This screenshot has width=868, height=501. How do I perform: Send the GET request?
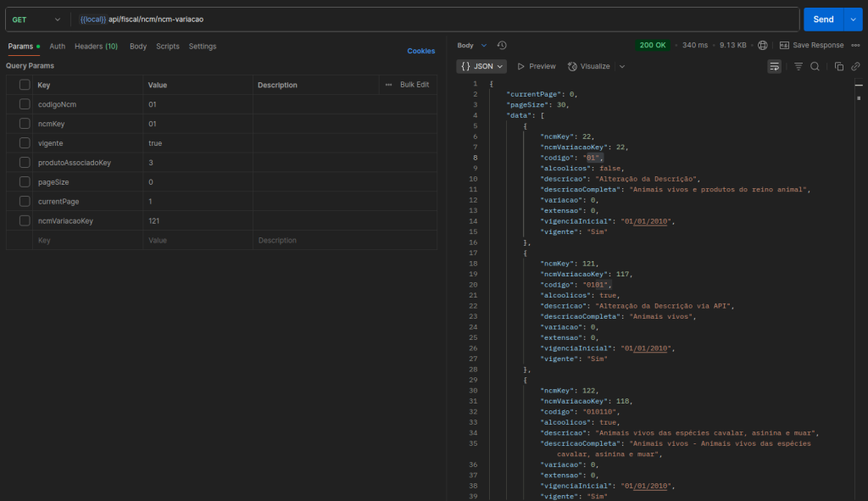823,19
